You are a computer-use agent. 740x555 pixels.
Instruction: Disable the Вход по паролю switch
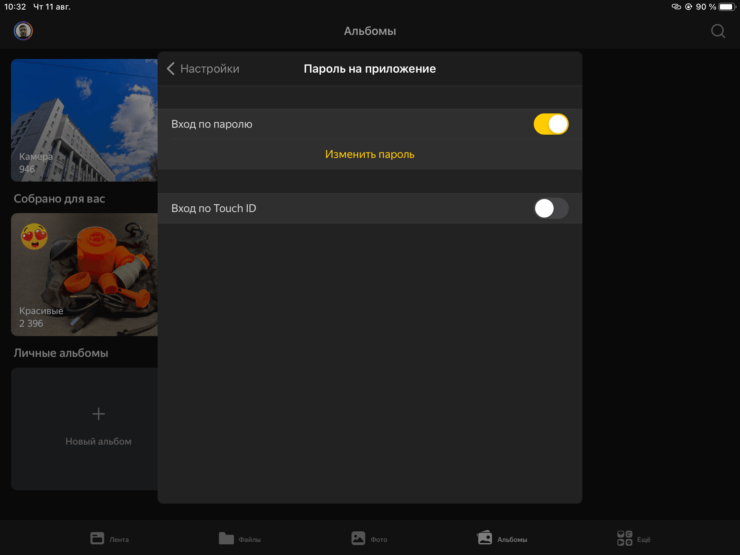(x=550, y=124)
